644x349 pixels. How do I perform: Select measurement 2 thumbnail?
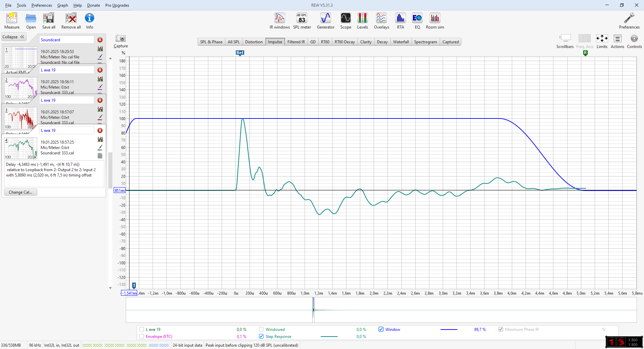pos(20,88)
